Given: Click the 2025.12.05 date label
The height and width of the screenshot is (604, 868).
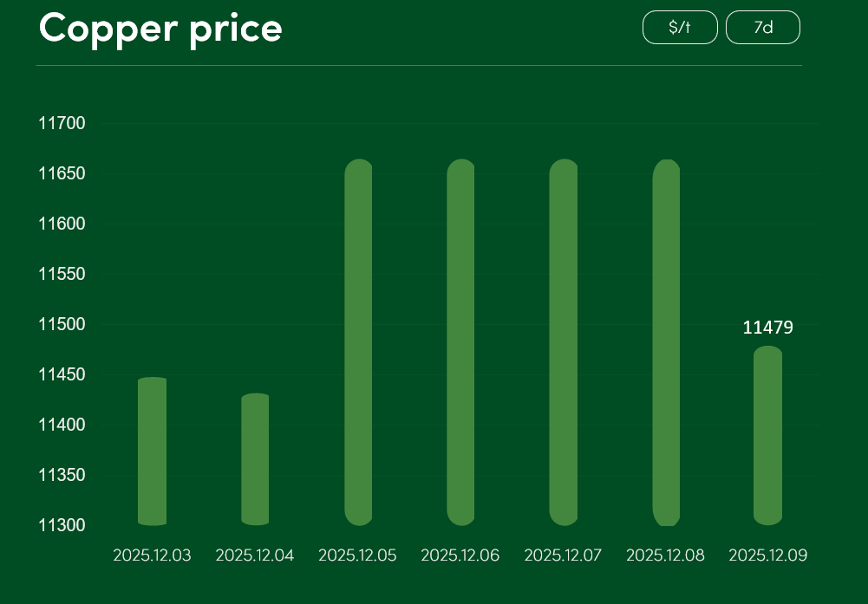Looking at the screenshot, I should (x=357, y=555).
